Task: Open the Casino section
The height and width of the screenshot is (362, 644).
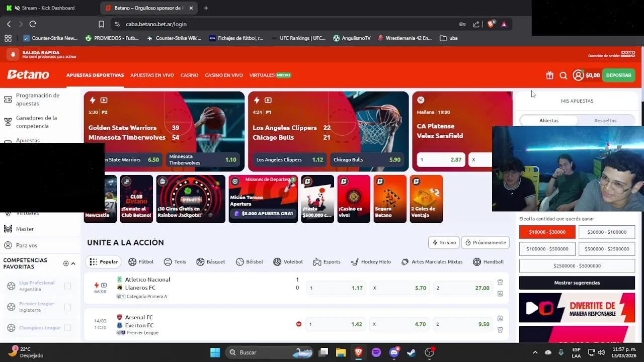Action: pyautogui.click(x=189, y=75)
